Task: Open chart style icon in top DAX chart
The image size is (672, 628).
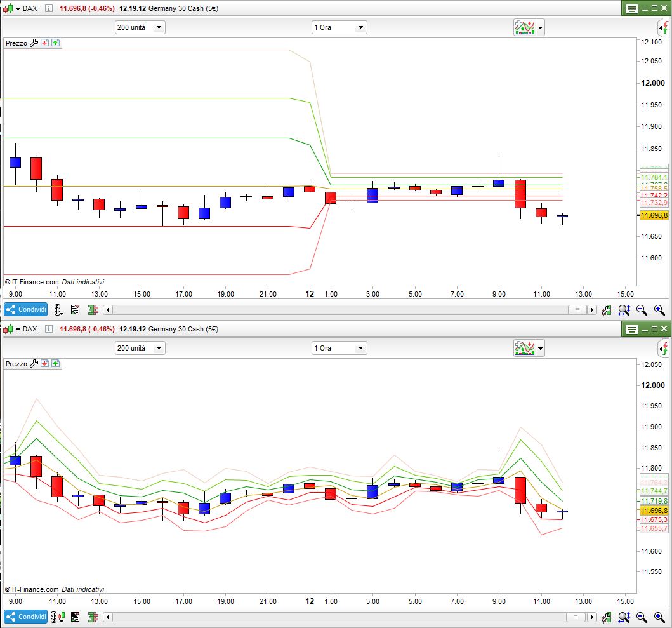Action: [x=8, y=8]
